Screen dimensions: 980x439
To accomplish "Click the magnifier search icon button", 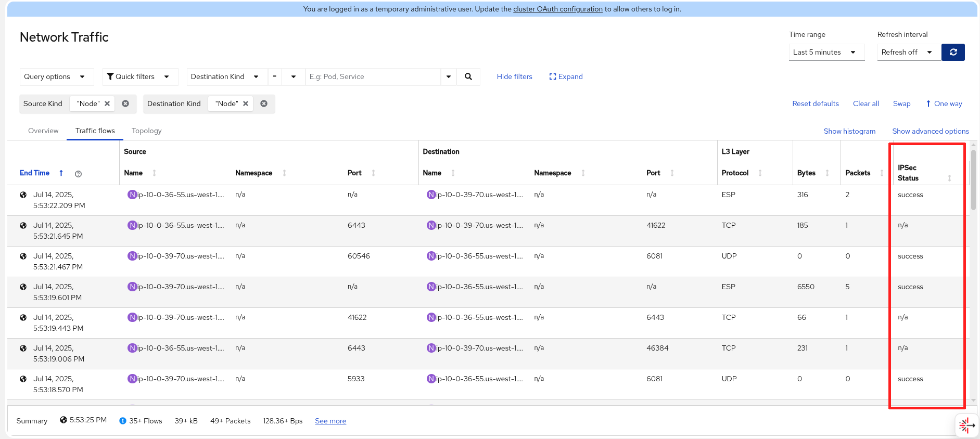I will coord(468,76).
